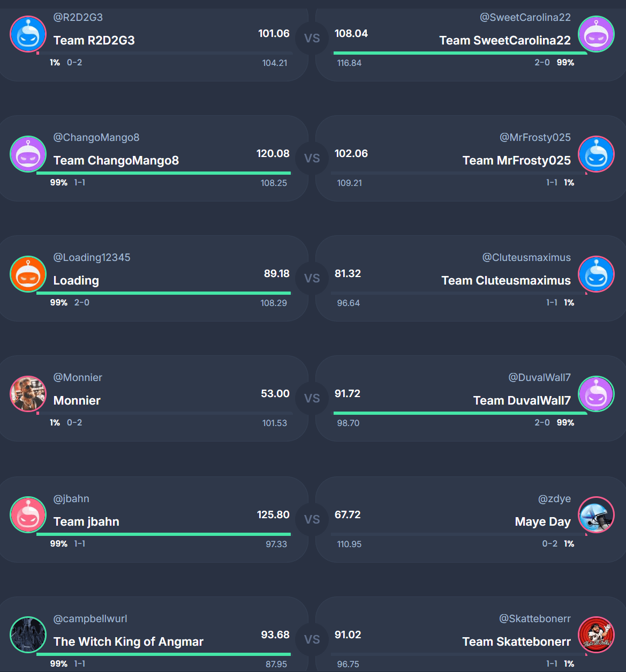
Task: Click the @Monnier username handle
Action: pos(78,377)
